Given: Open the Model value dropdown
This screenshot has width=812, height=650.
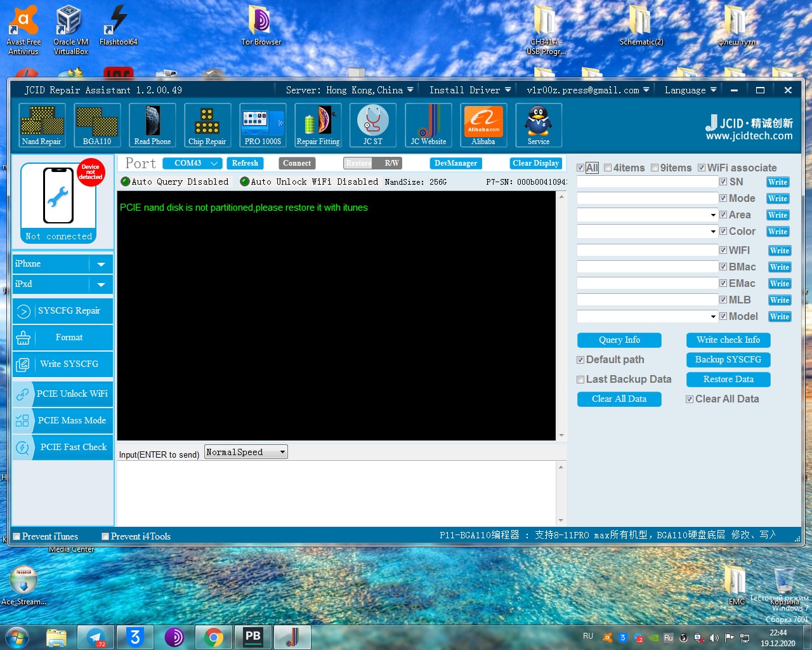Looking at the screenshot, I should pos(713,317).
